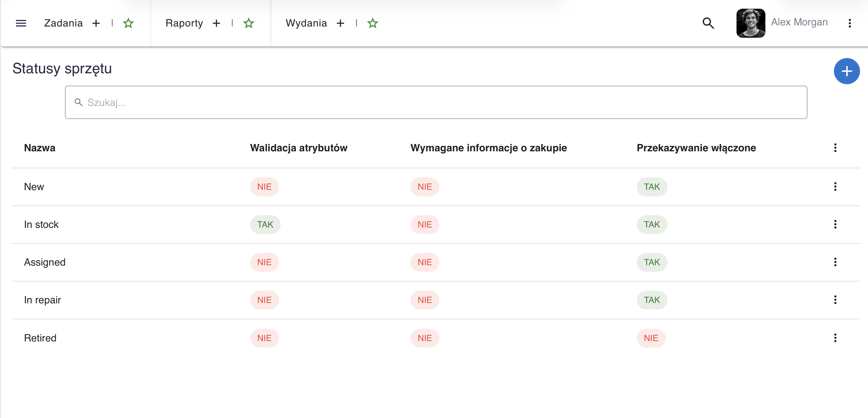Click TAK badge under Walidacja atrybutów for In stock
The width and height of the screenshot is (868, 418).
click(265, 225)
